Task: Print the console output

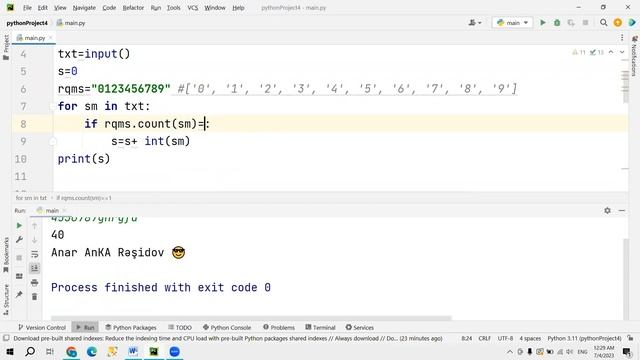Action: 35,282
